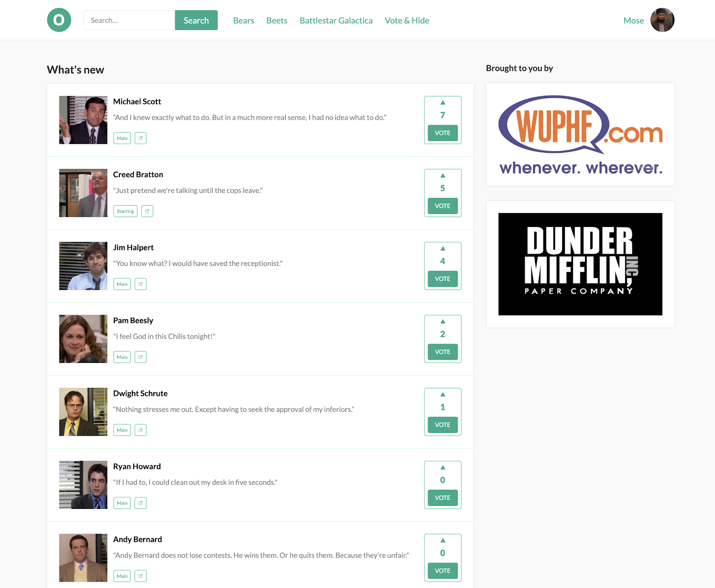
Task: Click upvote arrow on Creed Bratton post
Action: [x=443, y=176]
